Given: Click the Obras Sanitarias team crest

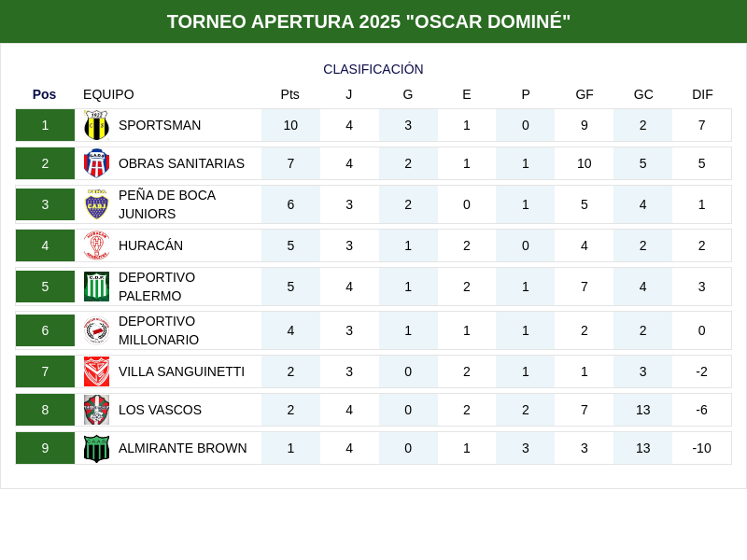Looking at the screenshot, I should click(96, 163).
